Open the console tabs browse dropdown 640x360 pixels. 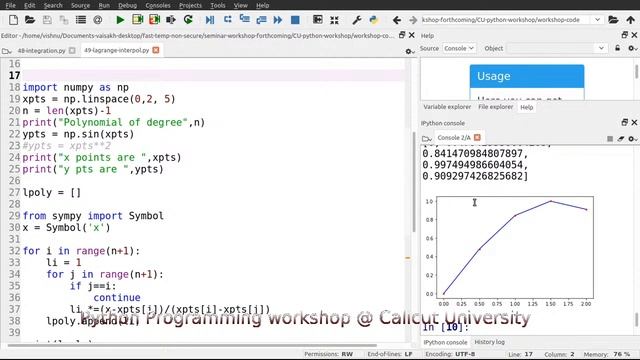coord(427,139)
